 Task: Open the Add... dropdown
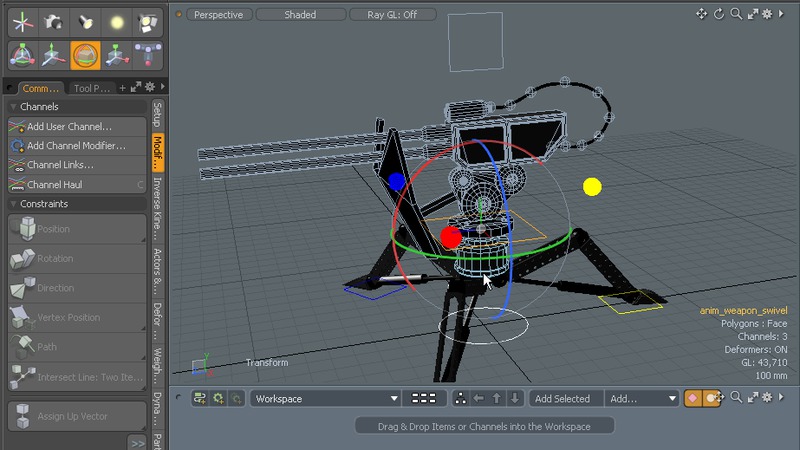pyautogui.click(x=642, y=398)
